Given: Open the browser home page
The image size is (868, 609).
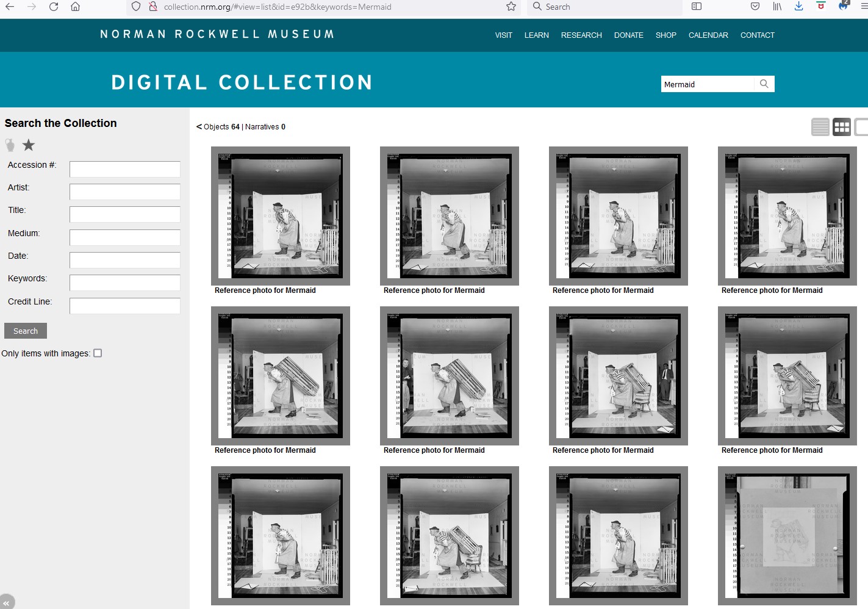Looking at the screenshot, I should pos(75,7).
